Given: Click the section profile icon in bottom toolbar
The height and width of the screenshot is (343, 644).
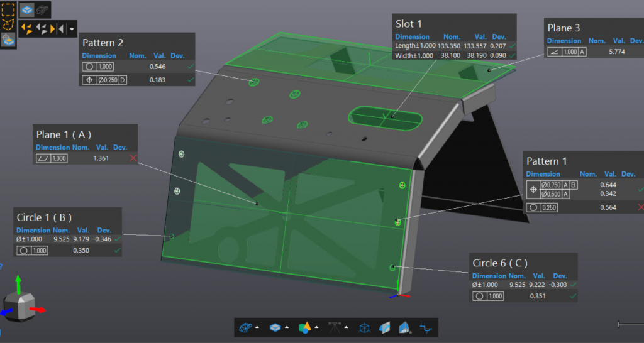Looking at the screenshot, I should pyautogui.click(x=426, y=327).
